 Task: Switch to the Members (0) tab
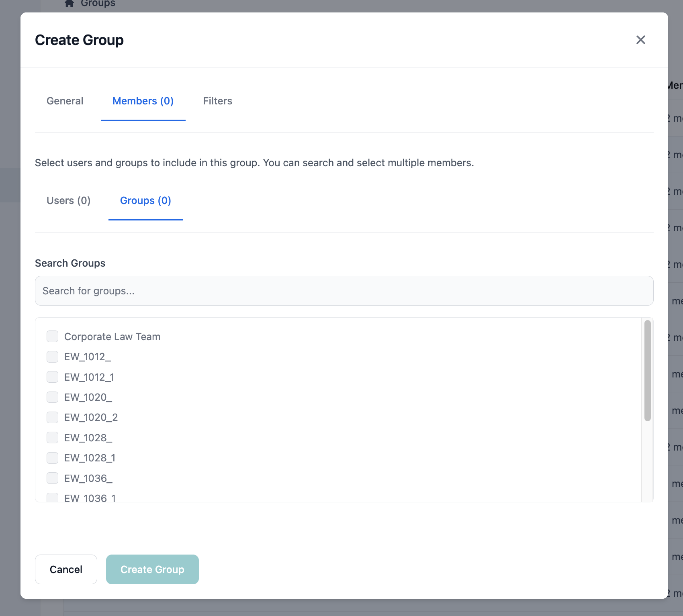coord(143,101)
